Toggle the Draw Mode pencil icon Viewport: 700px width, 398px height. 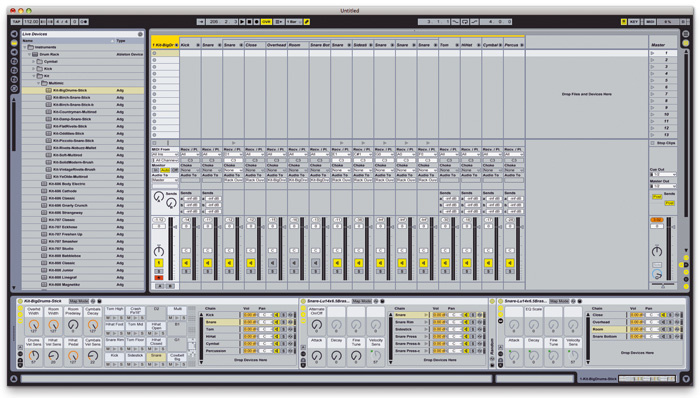(307, 21)
